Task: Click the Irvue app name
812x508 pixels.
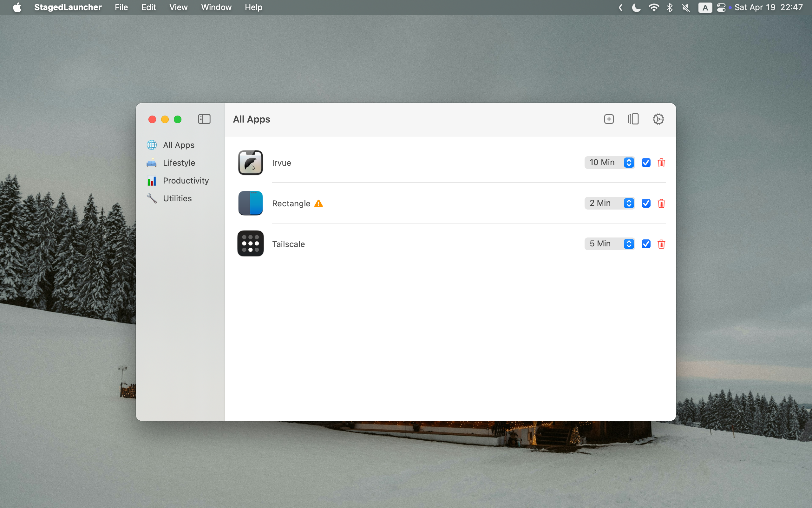Action: click(x=281, y=163)
